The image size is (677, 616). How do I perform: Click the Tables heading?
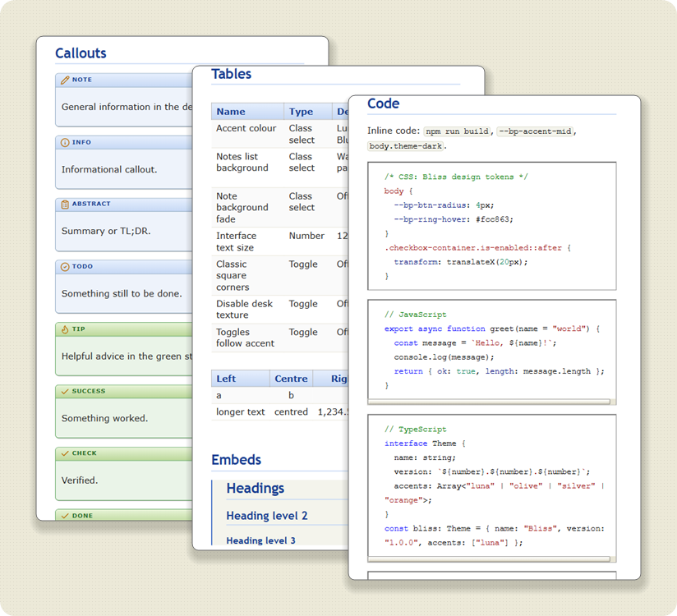pyautogui.click(x=232, y=74)
